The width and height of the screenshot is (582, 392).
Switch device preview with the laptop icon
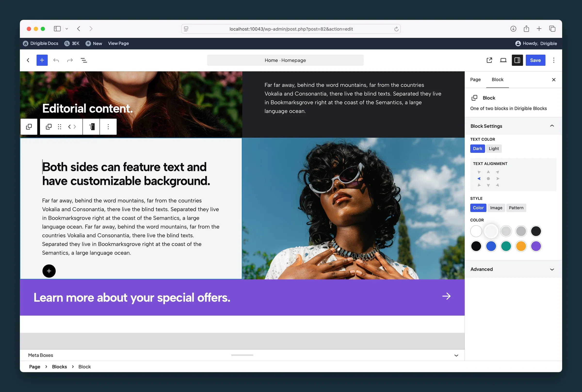click(x=503, y=60)
